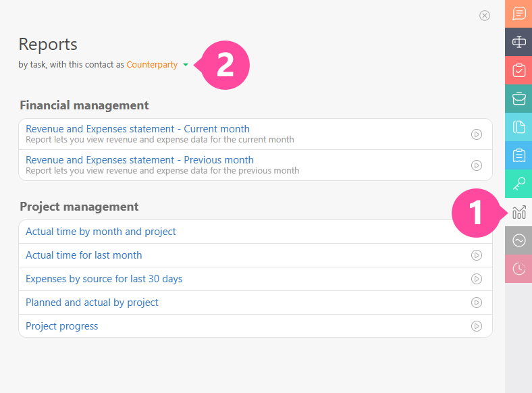Open the red tasks clipboard checkmark icon
This screenshot has width=532, height=393.
518,70
